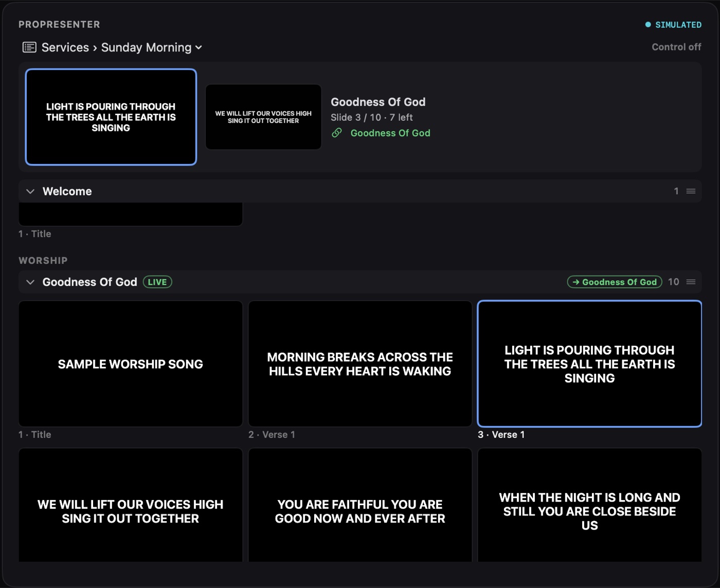This screenshot has width=720, height=588.
Task: Select the We Will Lift Our Voices grid slide
Action: coord(131,505)
